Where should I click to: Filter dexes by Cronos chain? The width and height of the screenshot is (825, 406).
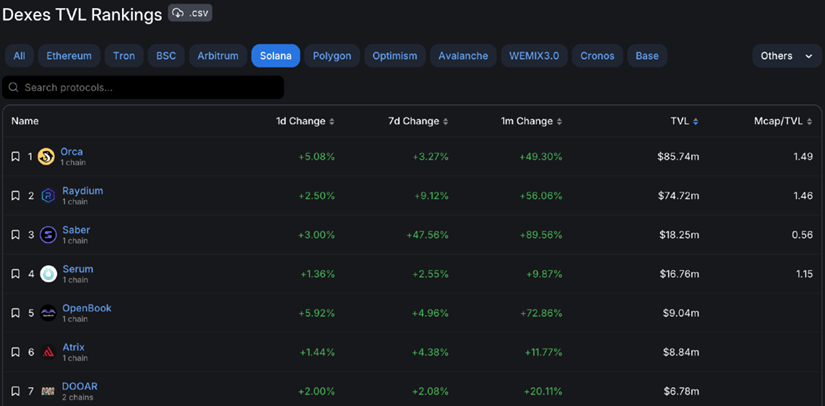[x=597, y=56]
